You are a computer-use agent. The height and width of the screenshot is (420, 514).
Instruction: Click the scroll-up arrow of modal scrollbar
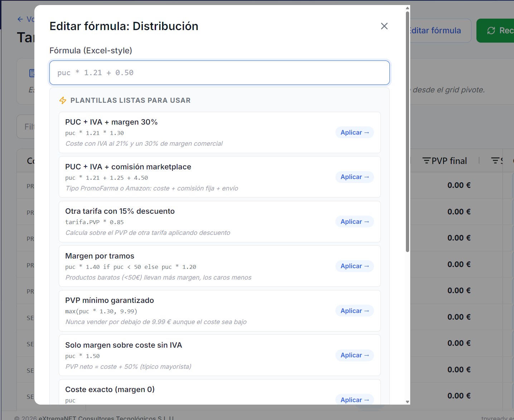coord(407,8)
